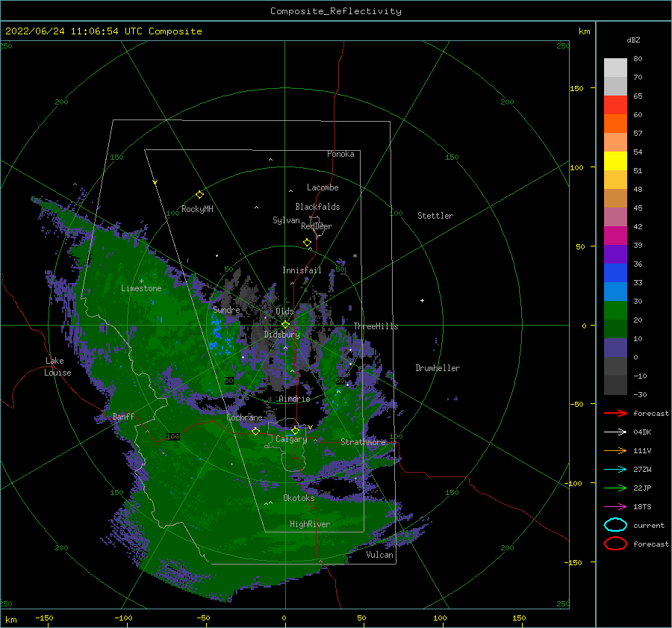Click the Innisfail city label

[x=302, y=270]
